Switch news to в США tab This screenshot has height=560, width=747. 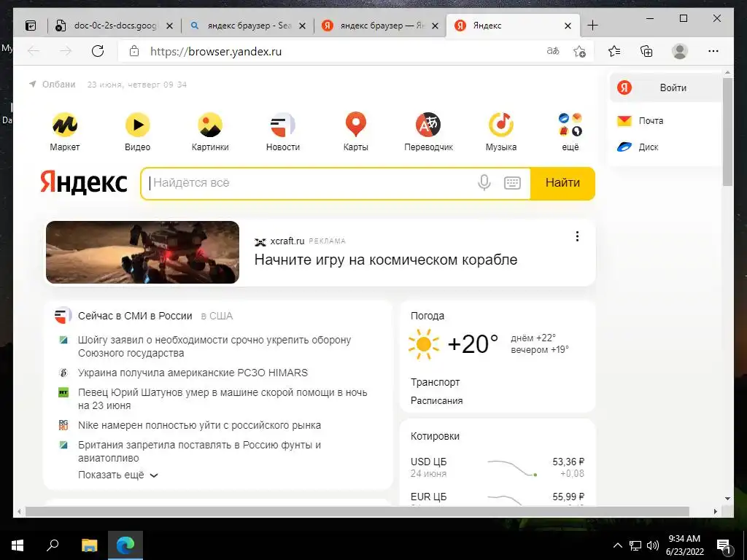217,316
